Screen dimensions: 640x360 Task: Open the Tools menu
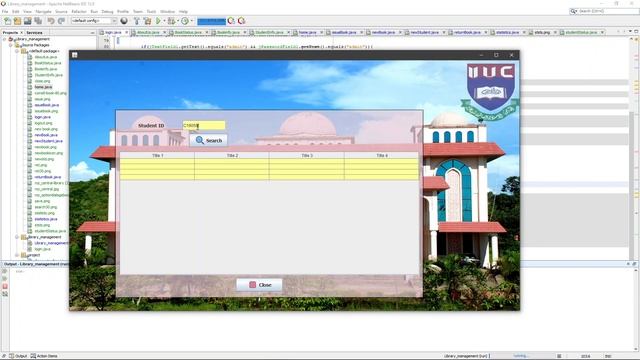tap(151, 11)
